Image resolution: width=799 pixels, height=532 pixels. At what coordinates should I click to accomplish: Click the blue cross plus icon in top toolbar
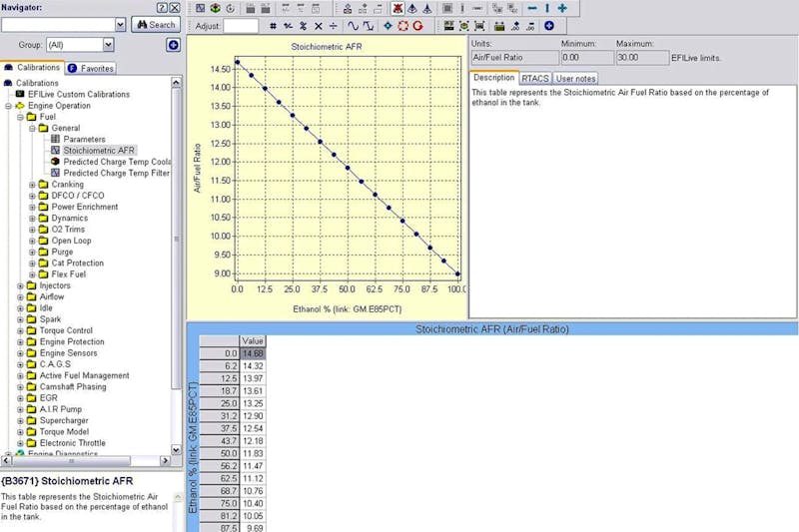point(562,8)
